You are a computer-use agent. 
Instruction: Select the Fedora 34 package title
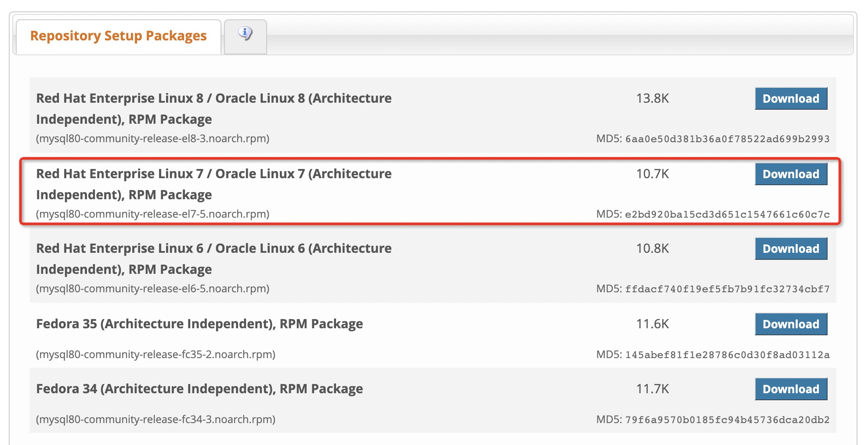point(199,389)
